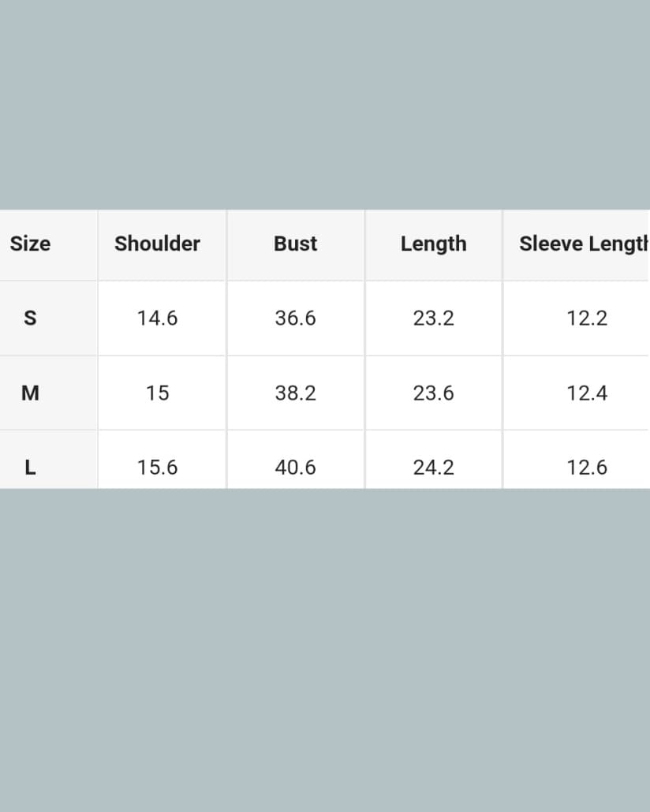
Task: Click sleeve length value 12.4
Action: pyautogui.click(x=587, y=393)
